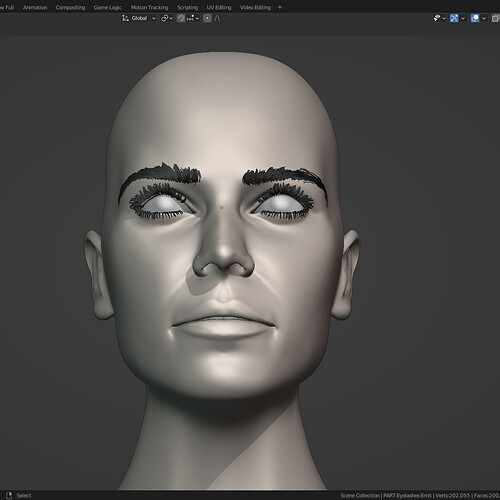
Task: Click the orange object origin dot on nose bridge
Action: pos(221,208)
